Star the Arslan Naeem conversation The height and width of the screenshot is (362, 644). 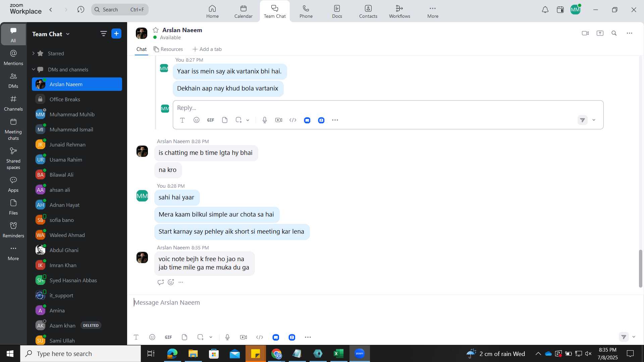point(156,30)
